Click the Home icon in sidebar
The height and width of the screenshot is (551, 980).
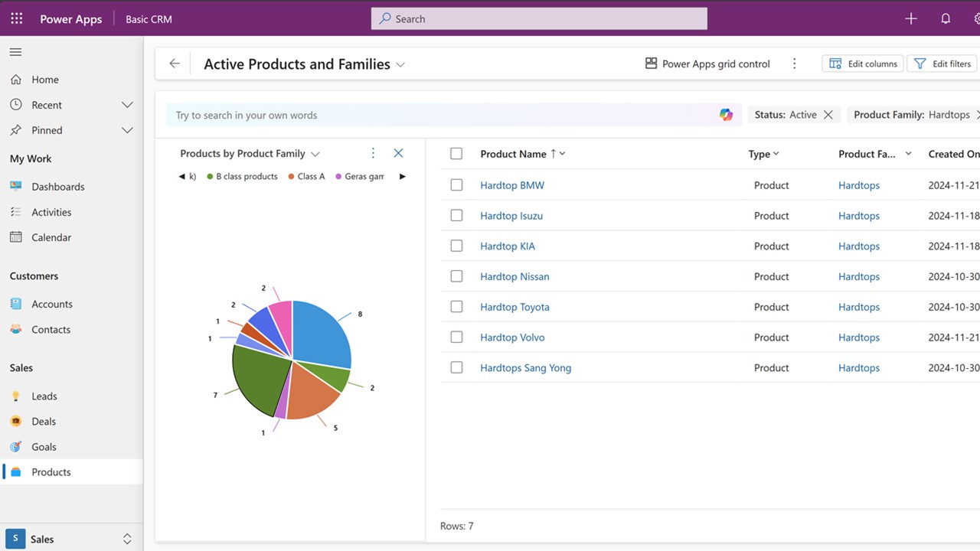pyautogui.click(x=16, y=80)
